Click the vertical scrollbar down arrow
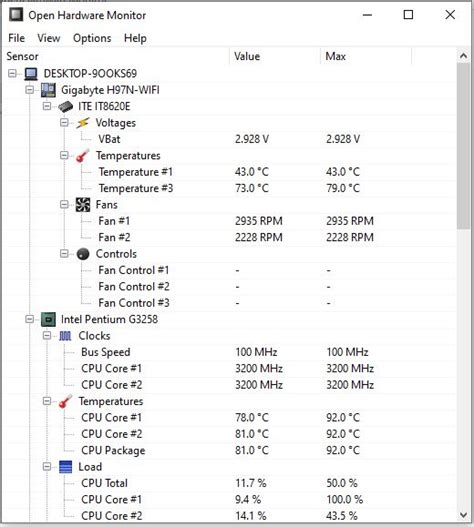Viewport: 474px width, 527px height. point(463,515)
